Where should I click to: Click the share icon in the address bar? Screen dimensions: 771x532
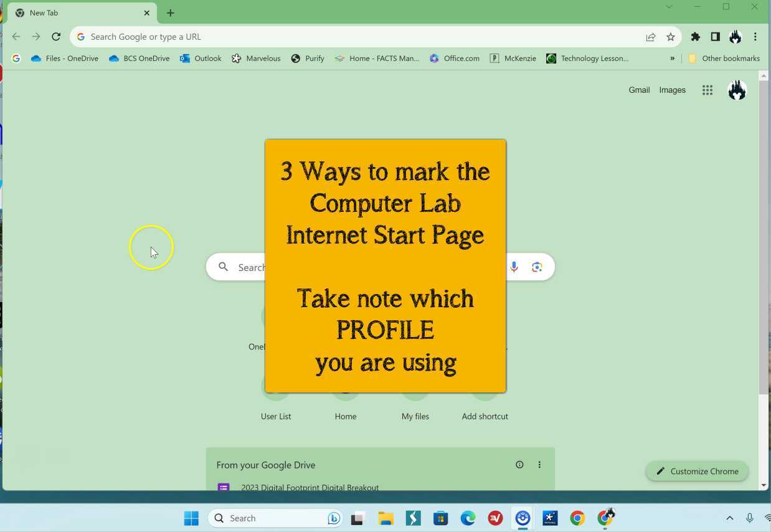pos(651,37)
